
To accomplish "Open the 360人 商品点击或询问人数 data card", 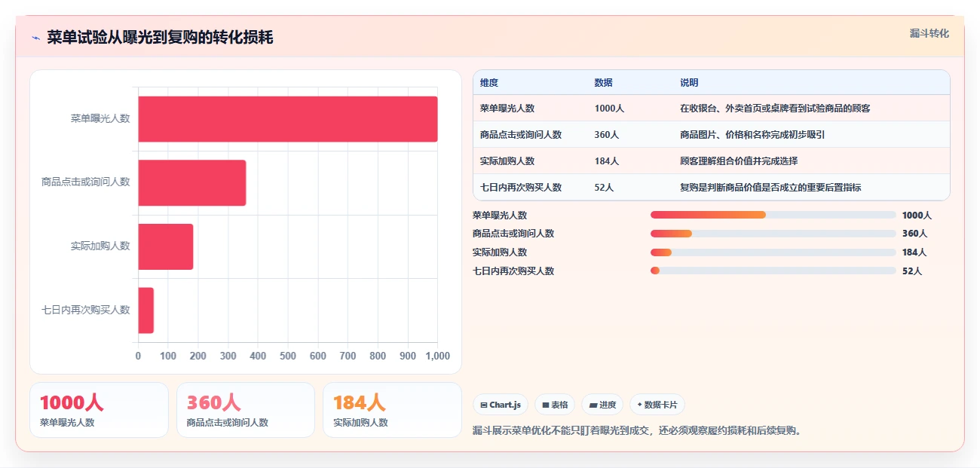I will [246, 410].
